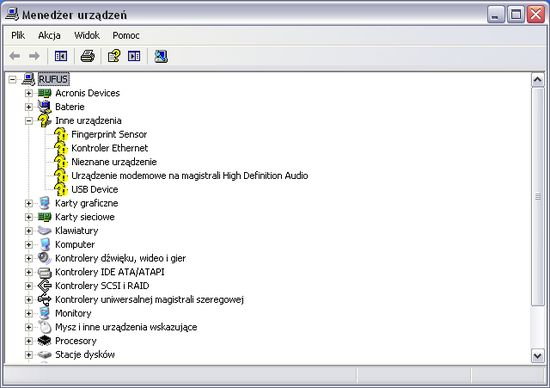Toggle the console tree show/hide toolbar icon
550x388 pixels.
[61, 56]
